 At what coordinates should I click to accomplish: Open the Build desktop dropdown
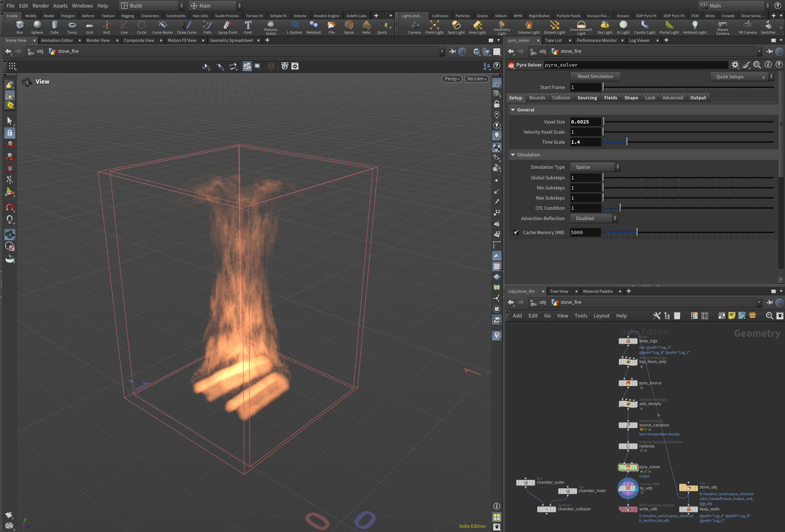(x=152, y=6)
